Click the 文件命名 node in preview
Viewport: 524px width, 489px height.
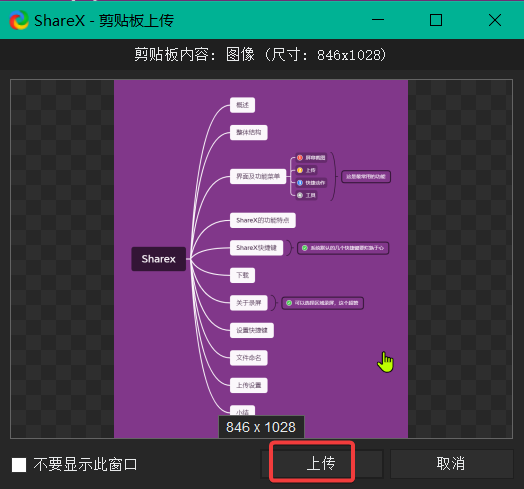click(249, 358)
